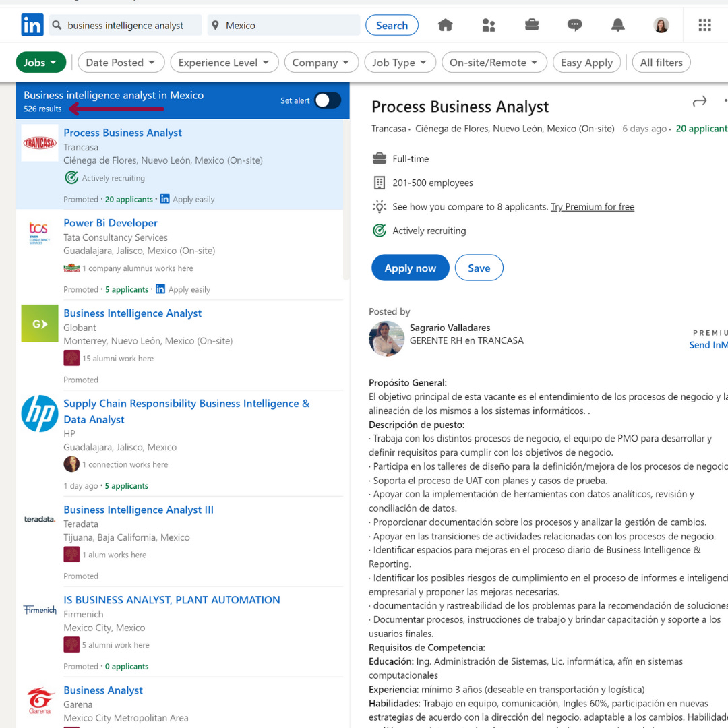728x728 pixels.
Task: Go to the Home feed icon
Action: click(445, 25)
